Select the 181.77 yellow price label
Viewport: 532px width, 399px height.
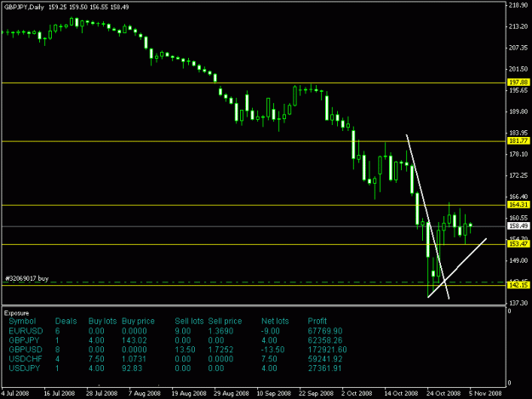518,140
